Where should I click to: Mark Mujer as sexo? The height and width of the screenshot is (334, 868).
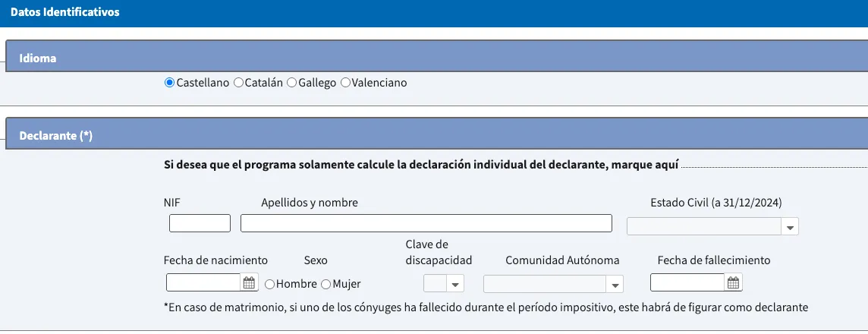(x=326, y=284)
